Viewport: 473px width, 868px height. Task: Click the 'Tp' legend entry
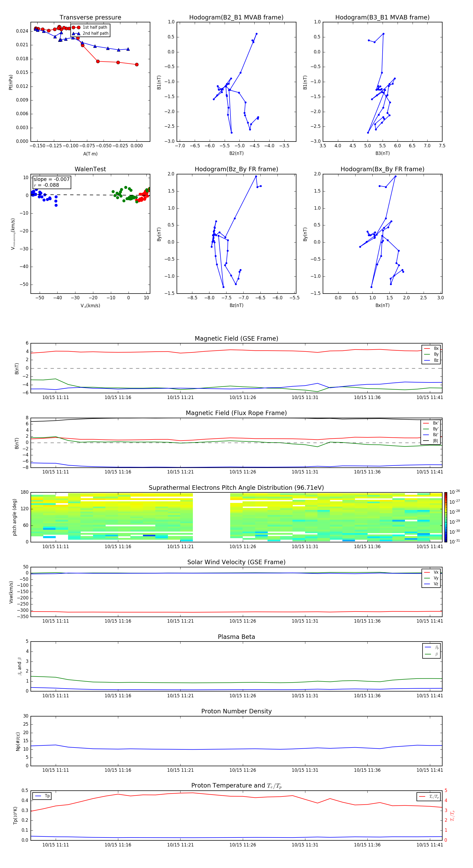coord(42,796)
